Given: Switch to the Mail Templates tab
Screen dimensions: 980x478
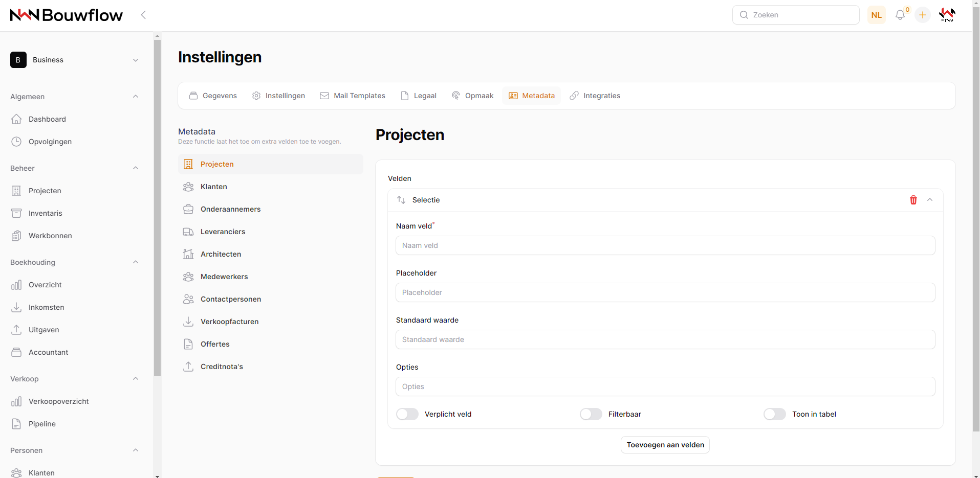Looking at the screenshot, I should coord(353,96).
